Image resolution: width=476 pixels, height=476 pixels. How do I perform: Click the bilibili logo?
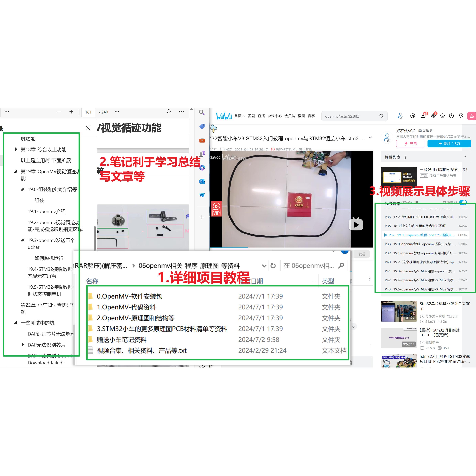[x=224, y=116]
